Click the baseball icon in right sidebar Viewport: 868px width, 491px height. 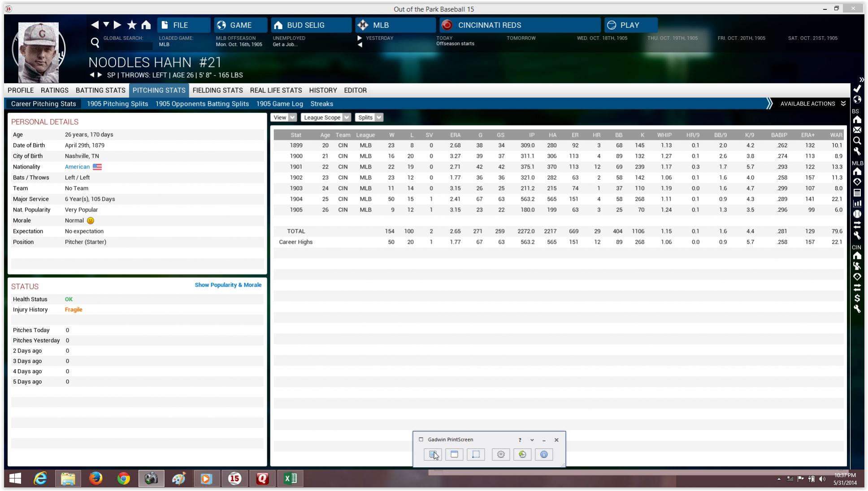[x=857, y=214]
